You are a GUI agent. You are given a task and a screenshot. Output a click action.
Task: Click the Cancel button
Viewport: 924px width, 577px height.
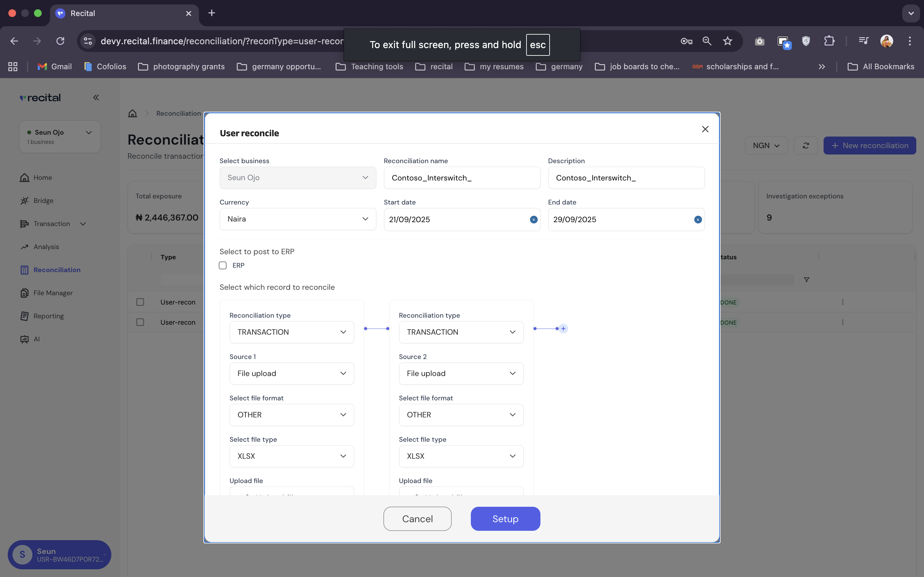pos(417,519)
